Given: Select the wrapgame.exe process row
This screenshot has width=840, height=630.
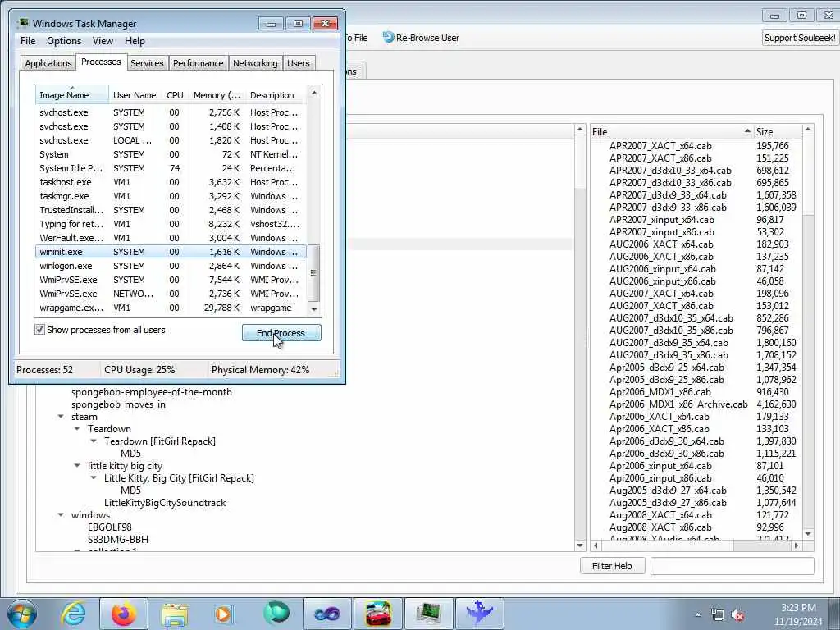Looking at the screenshot, I should click(171, 308).
